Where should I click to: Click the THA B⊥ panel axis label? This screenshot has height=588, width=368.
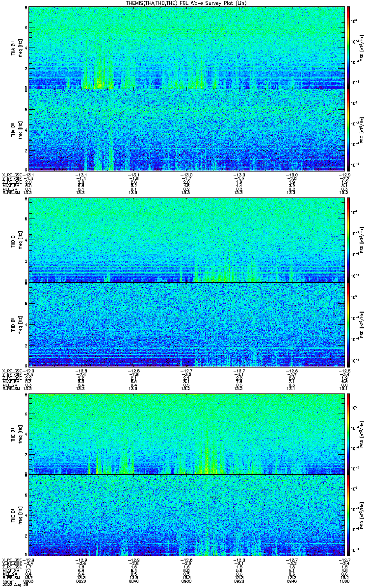tap(14, 48)
